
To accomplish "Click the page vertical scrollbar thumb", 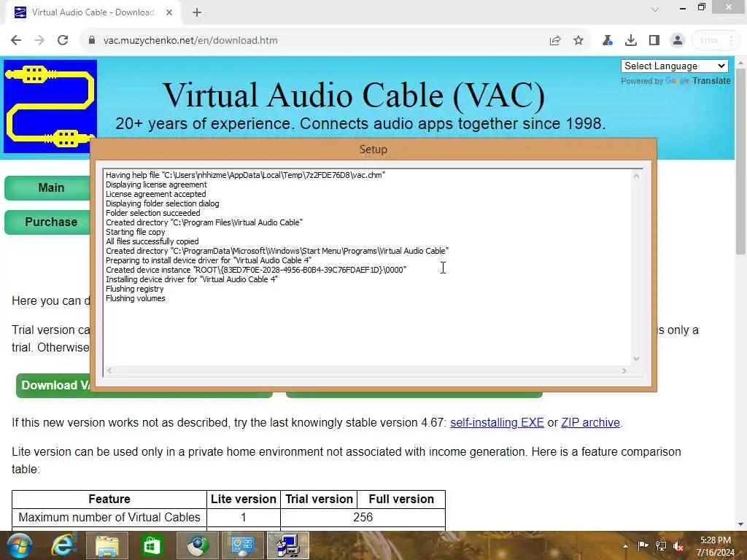I will tap(740, 162).
